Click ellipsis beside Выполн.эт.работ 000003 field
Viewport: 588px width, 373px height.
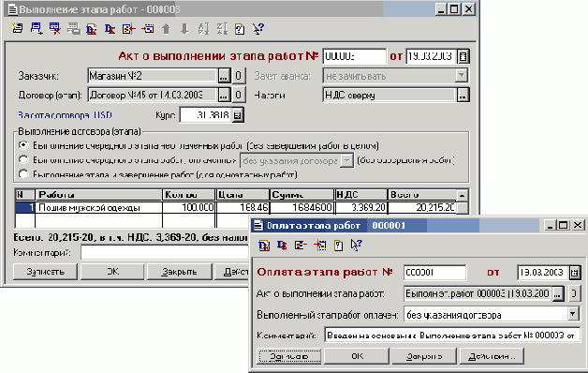tap(558, 294)
